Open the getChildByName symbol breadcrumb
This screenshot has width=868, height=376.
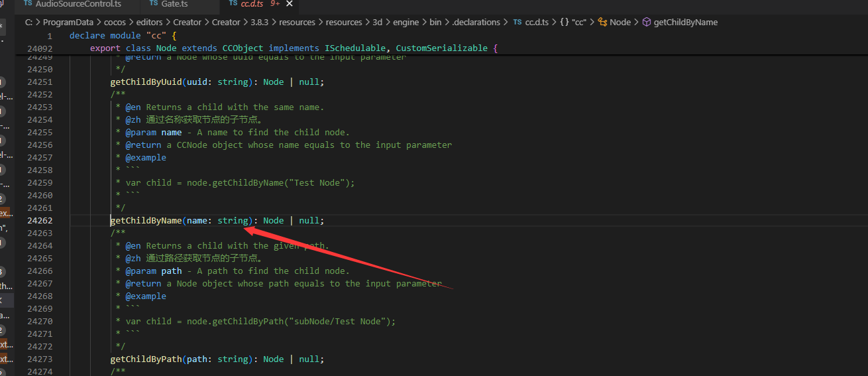click(686, 22)
